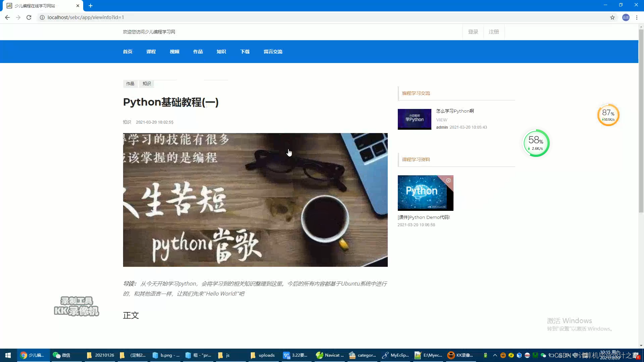The image size is (644, 362).
Task: Open the 留言交流 navigation link
Action: pos(273,52)
